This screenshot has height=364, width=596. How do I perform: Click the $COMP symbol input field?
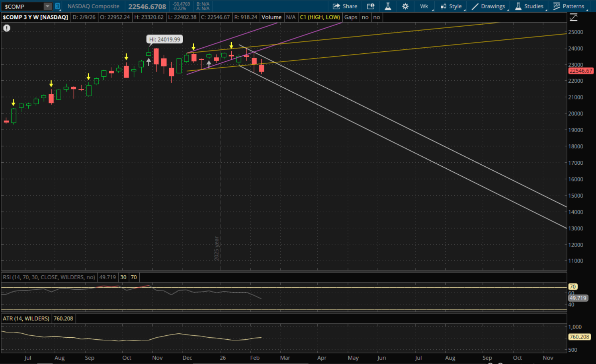coord(22,6)
